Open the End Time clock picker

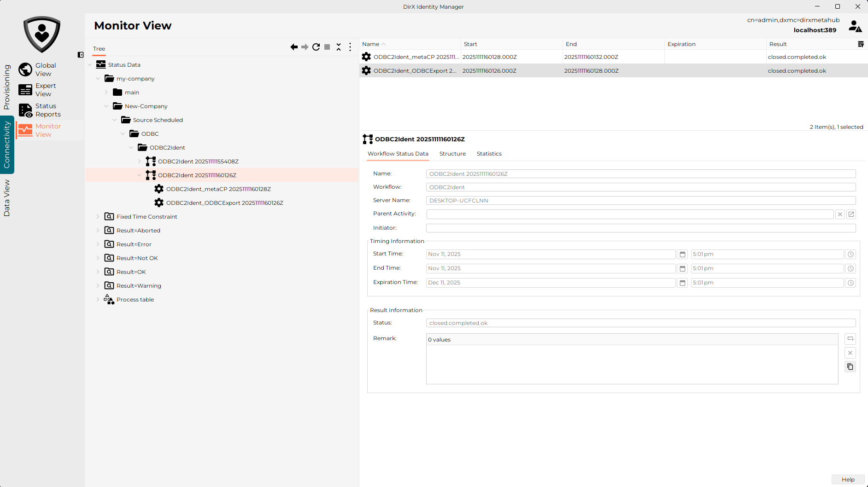coord(851,269)
